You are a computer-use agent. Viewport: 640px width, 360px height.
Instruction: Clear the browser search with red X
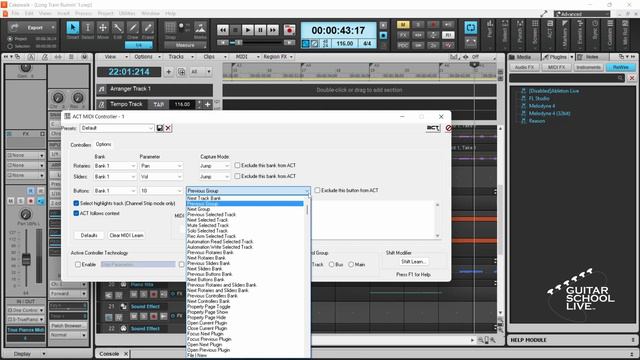coord(632,78)
